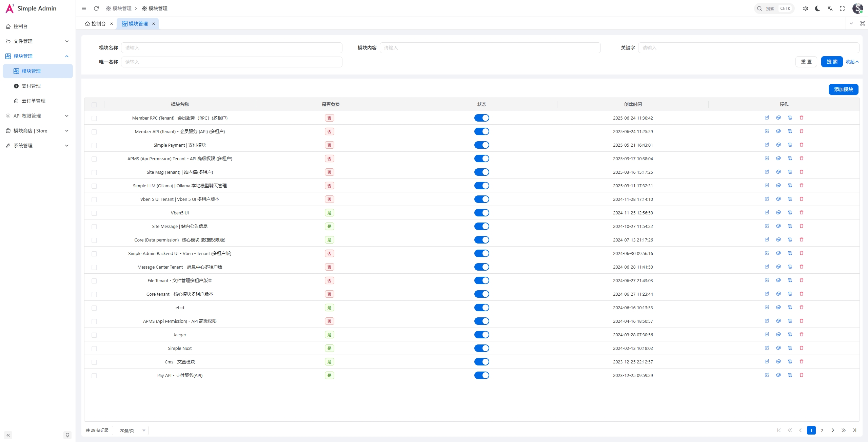Edit the etcd module
The width and height of the screenshot is (868, 442).
767,307
